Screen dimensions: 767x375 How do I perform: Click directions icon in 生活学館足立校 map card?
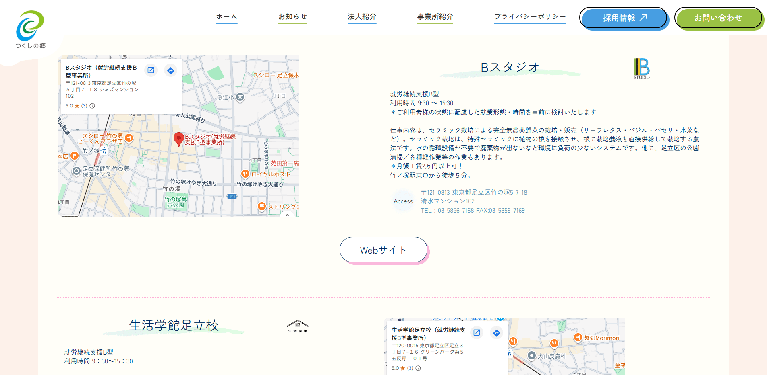point(496,333)
